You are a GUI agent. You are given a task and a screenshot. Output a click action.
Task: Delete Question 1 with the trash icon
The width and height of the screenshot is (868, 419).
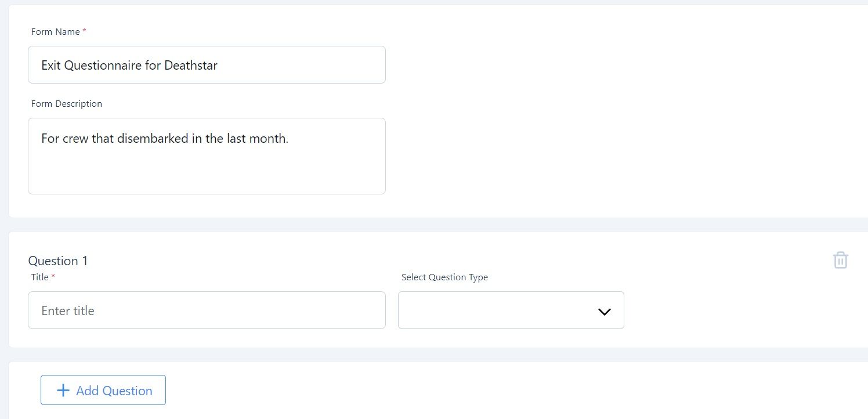(840, 260)
